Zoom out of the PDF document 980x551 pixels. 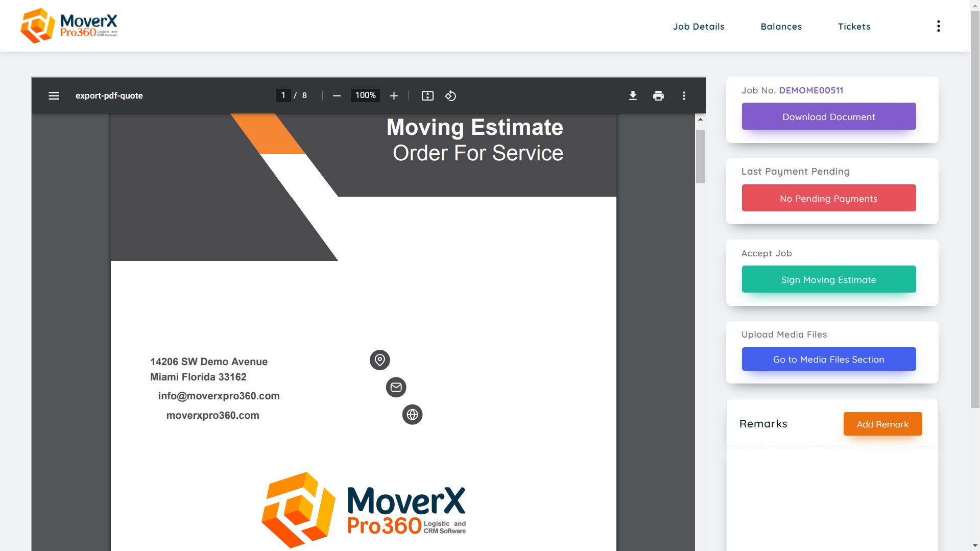click(337, 95)
